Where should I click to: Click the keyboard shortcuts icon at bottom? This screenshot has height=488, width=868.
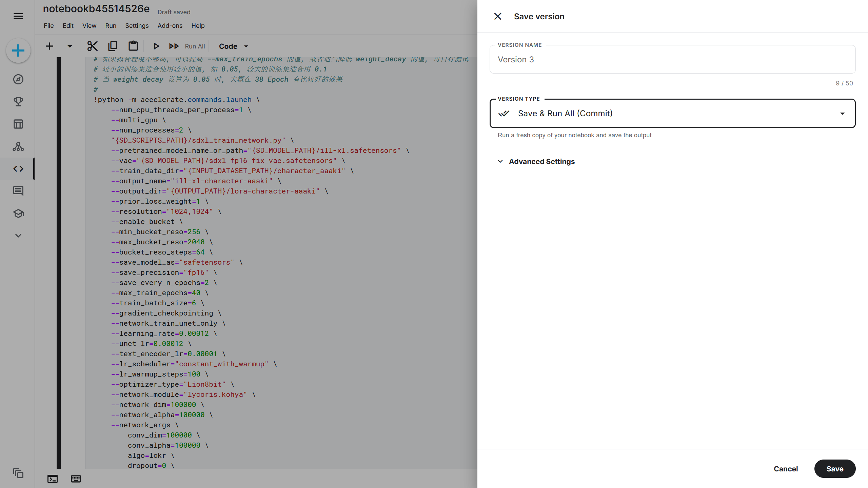(76, 479)
